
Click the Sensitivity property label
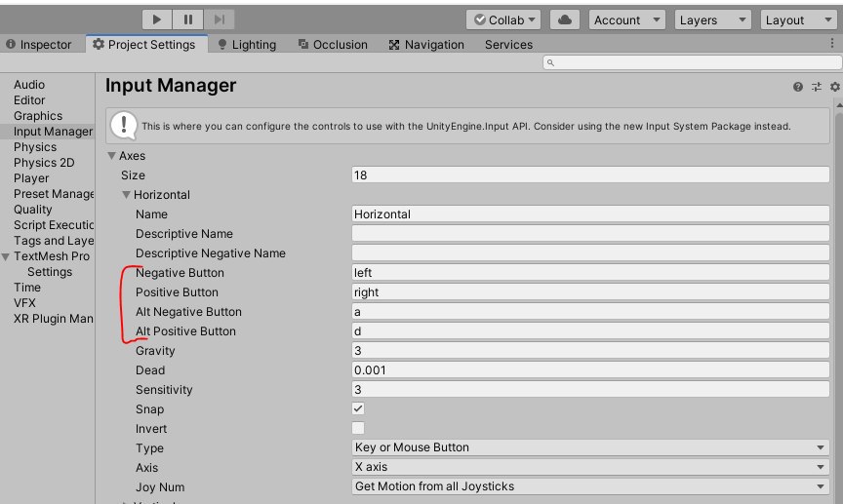(x=164, y=390)
